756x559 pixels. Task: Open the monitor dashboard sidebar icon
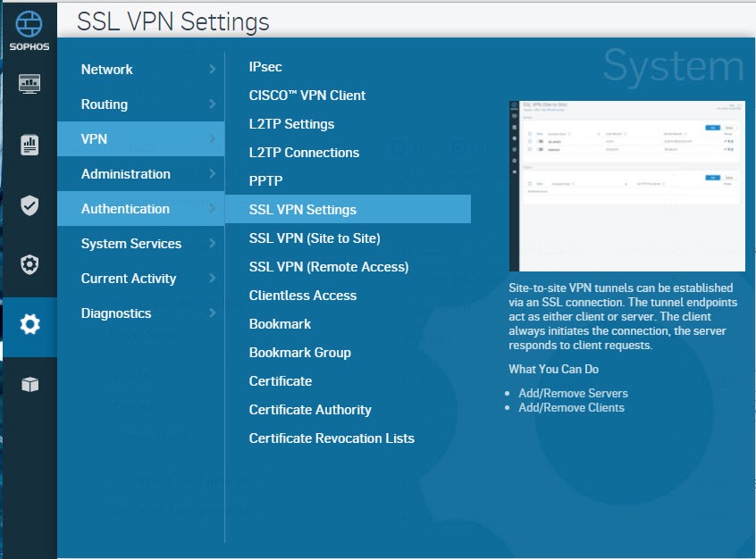[x=29, y=84]
